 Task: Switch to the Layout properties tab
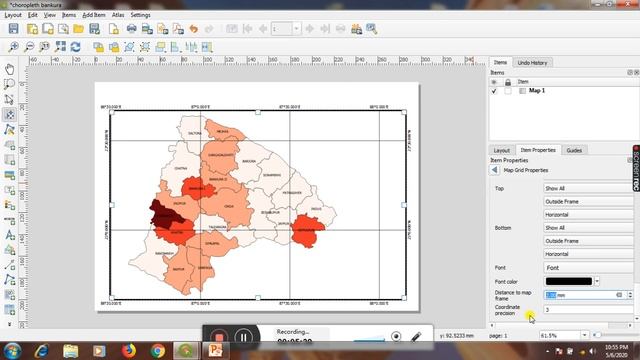502,150
